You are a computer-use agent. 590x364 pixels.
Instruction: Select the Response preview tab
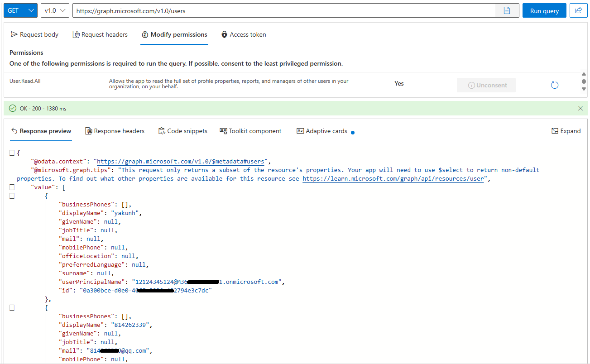click(x=41, y=131)
